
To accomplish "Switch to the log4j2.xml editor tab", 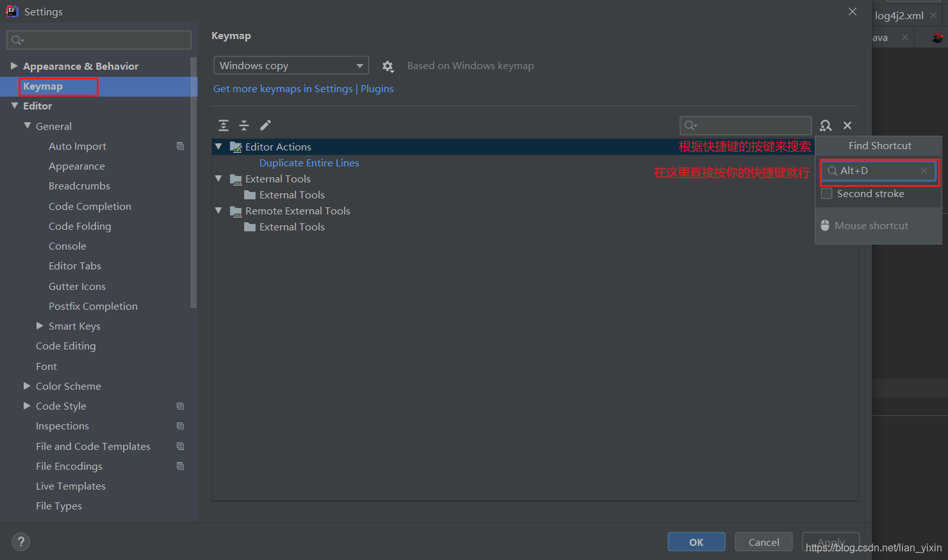I will (899, 15).
